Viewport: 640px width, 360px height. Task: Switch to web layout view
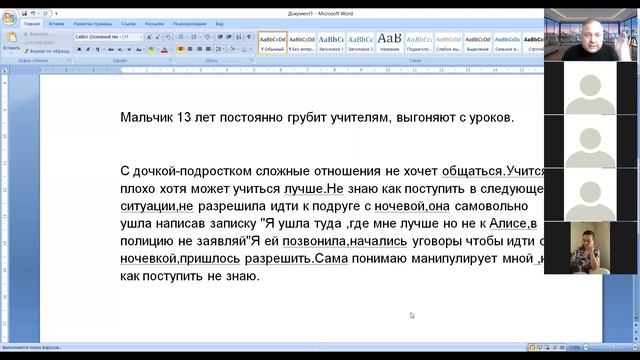click(547, 347)
